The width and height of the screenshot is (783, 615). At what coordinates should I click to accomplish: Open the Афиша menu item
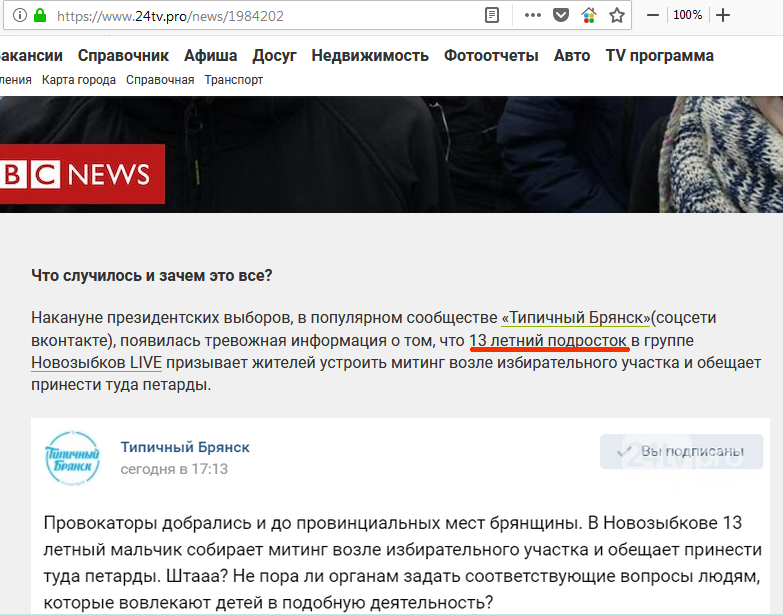click(211, 55)
